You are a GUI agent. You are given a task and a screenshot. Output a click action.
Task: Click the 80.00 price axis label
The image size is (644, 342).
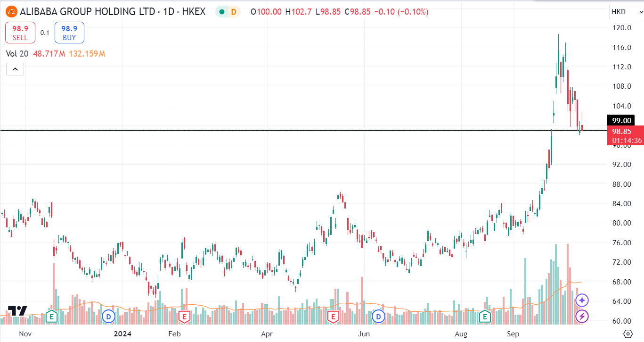click(622, 223)
